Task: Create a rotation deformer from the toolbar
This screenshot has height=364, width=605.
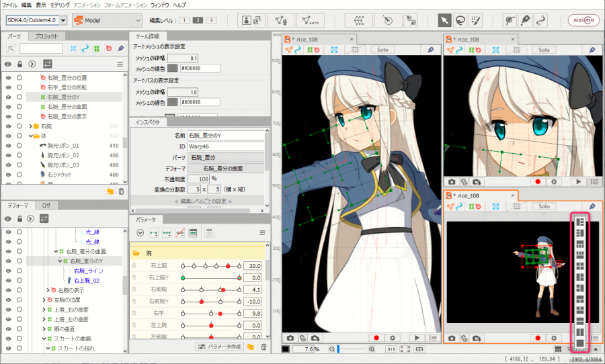Action: point(388,20)
